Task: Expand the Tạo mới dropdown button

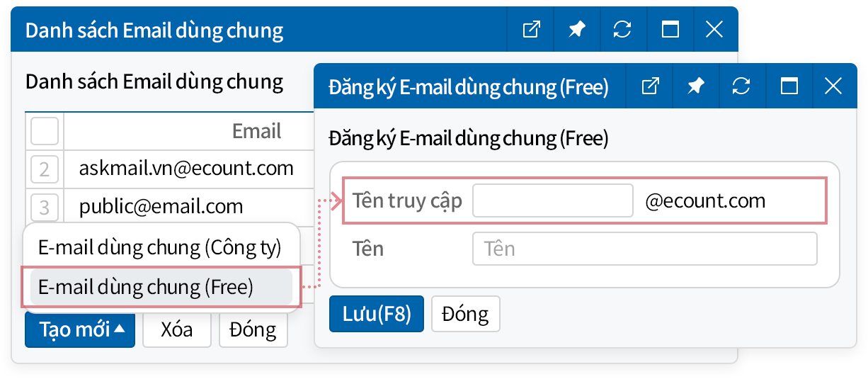Action: pos(80,329)
